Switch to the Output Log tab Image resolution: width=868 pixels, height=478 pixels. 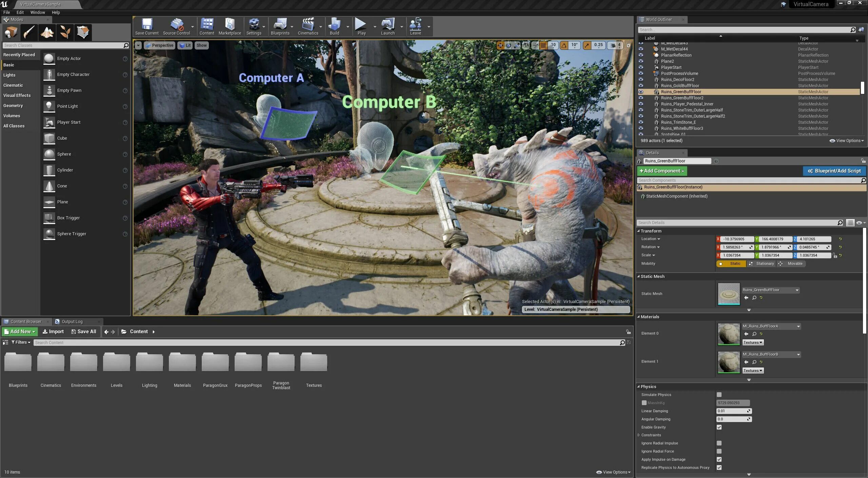[x=72, y=322]
